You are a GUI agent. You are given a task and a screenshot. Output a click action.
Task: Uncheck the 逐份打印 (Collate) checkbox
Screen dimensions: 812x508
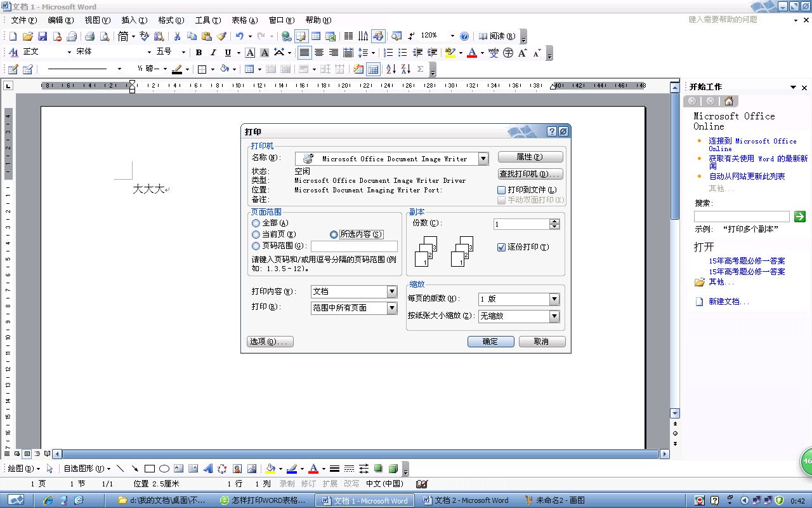[502, 247]
